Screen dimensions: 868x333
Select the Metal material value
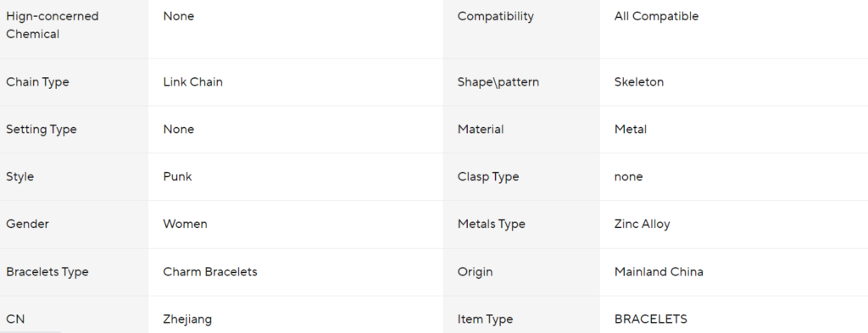click(x=631, y=130)
